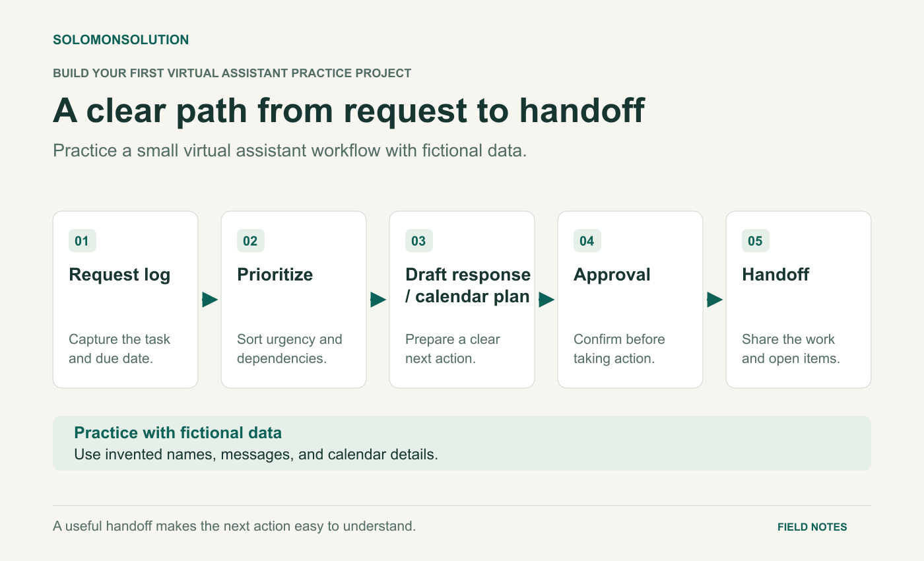Click the SOLOMONSOLUTION brand name
The height and width of the screenshot is (561, 924).
coord(121,40)
